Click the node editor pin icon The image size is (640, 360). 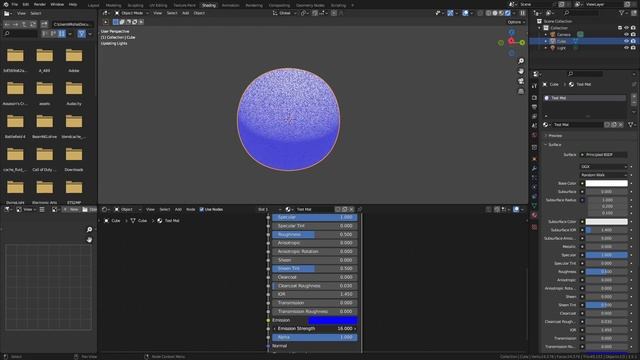[360, 209]
